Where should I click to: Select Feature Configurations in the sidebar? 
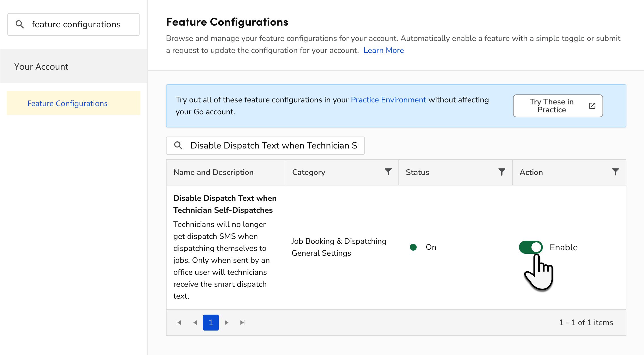67,103
